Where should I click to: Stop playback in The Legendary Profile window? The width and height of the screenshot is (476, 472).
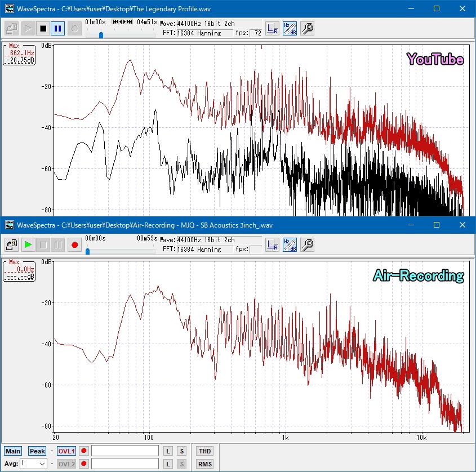pos(43,29)
